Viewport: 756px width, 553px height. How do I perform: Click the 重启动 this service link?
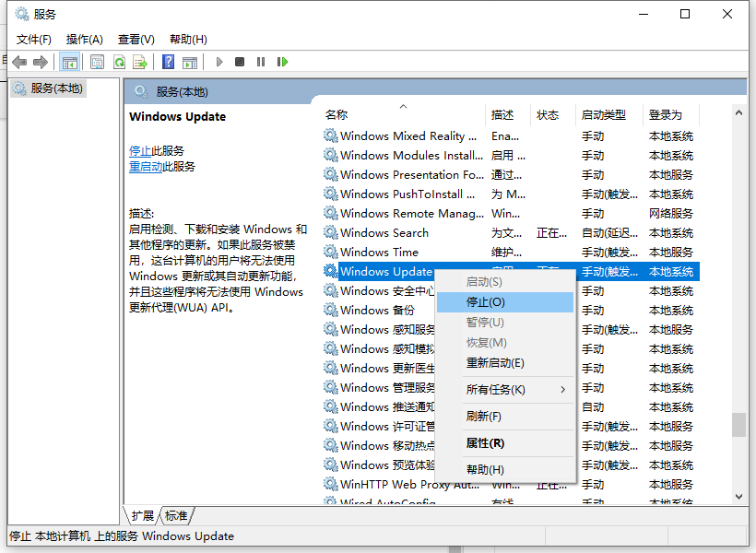(146, 167)
